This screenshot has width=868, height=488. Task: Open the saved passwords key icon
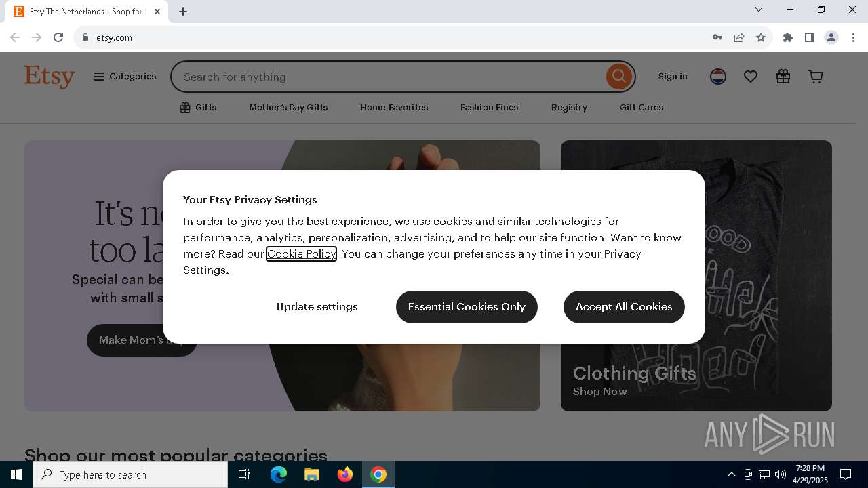tap(717, 37)
